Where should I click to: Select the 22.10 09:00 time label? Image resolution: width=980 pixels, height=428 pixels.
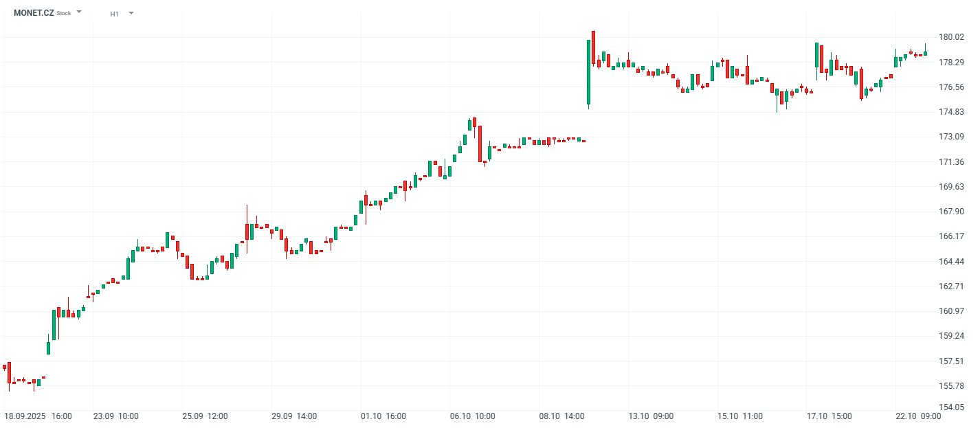(918, 416)
